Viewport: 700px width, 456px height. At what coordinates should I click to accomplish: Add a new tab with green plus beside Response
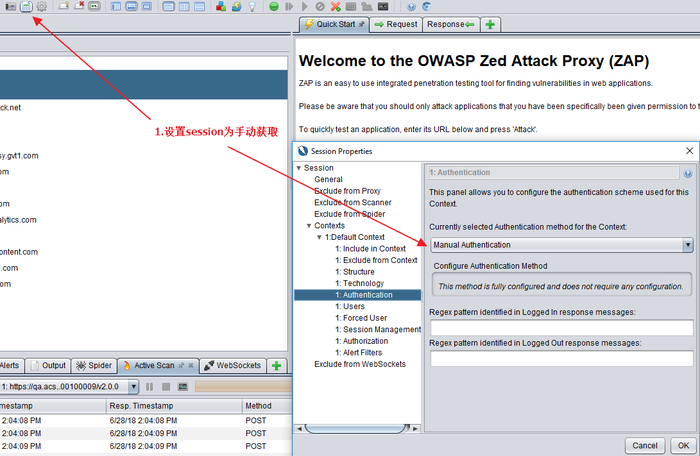491,24
